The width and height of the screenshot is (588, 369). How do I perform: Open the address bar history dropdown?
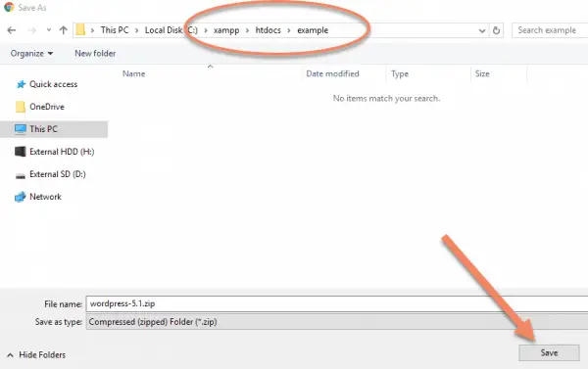[x=482, y=30]
